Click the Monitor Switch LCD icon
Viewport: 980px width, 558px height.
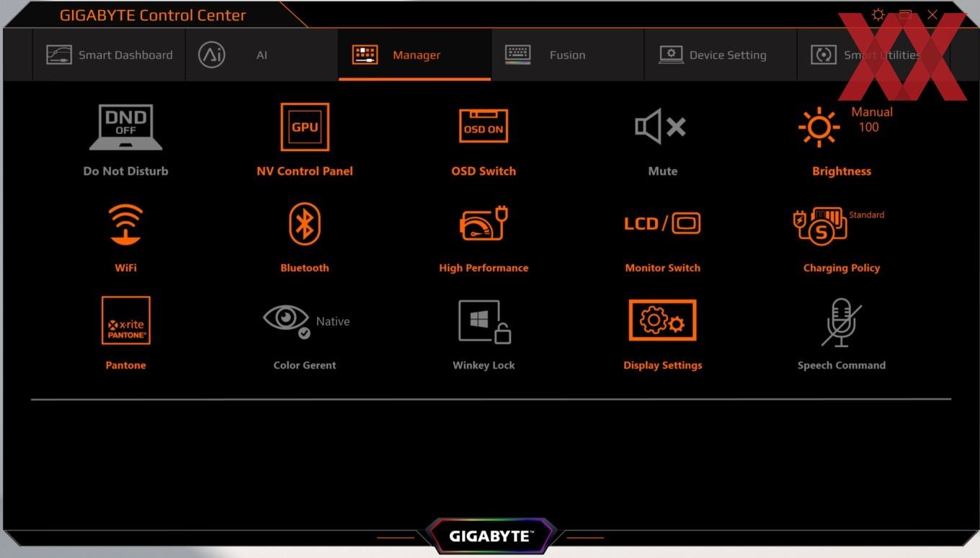[x=662, y=224]
